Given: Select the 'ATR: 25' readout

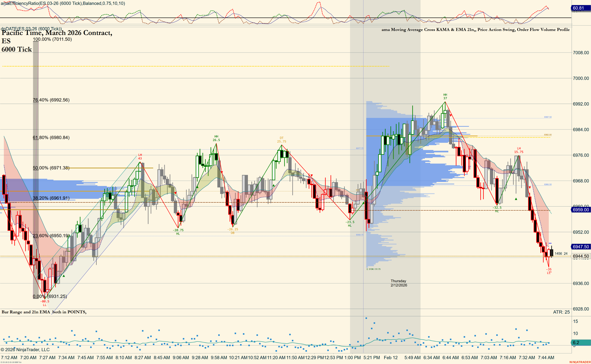Looking at the screenshot, I should pyautogui.click(x=561, y=312).
